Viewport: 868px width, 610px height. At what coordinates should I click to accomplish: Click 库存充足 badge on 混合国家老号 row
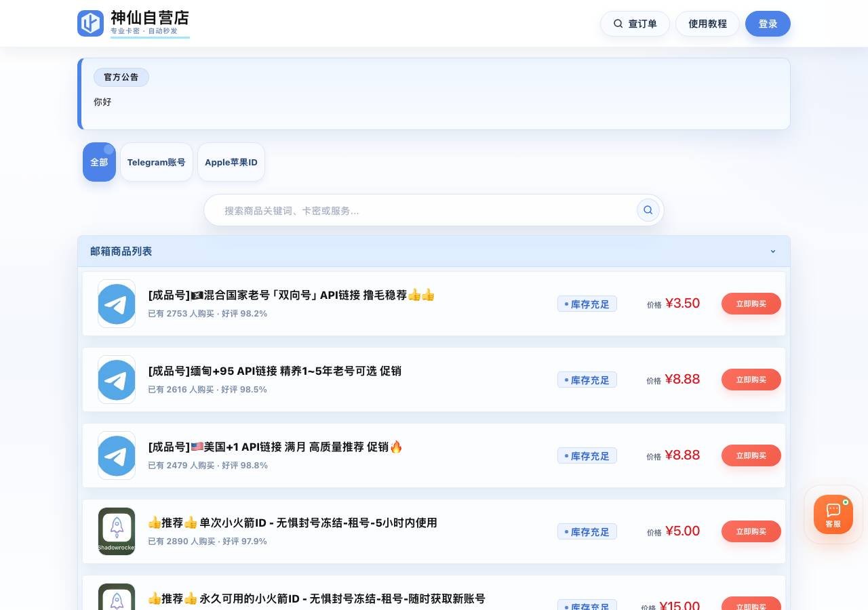587,304
